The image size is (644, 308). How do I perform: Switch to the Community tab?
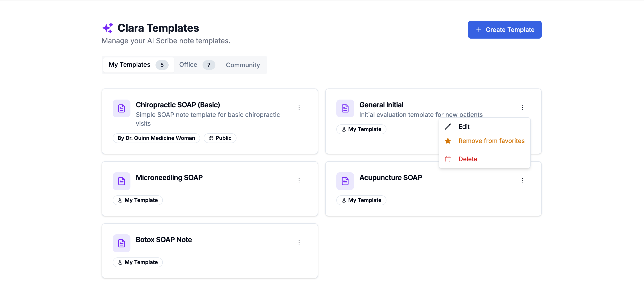tap(243, 65)
